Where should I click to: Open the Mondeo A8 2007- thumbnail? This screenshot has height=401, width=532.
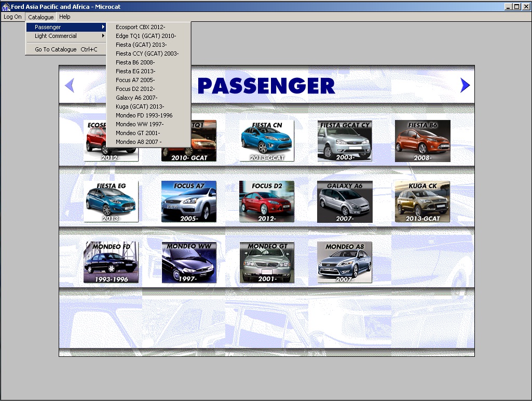click(345, 262)
